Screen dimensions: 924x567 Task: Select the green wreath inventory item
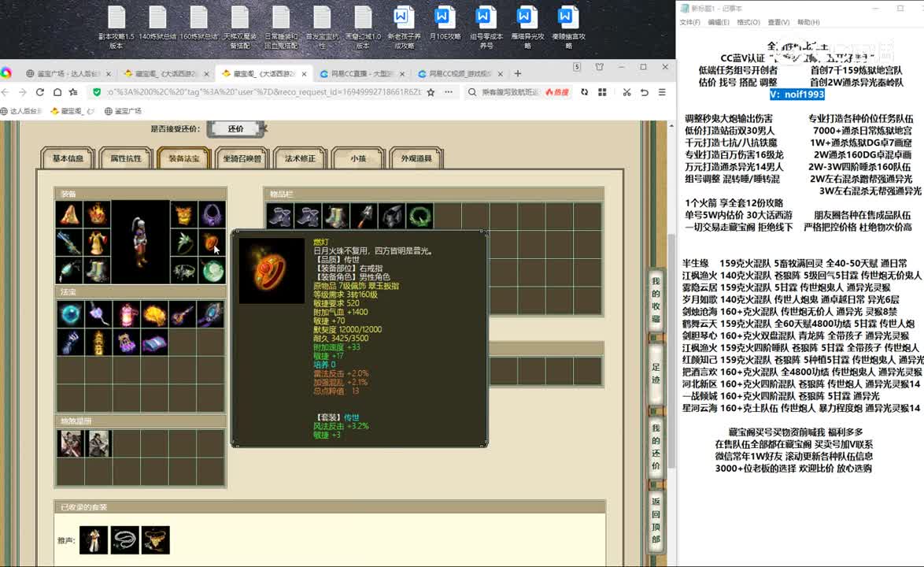click(419, 217)
